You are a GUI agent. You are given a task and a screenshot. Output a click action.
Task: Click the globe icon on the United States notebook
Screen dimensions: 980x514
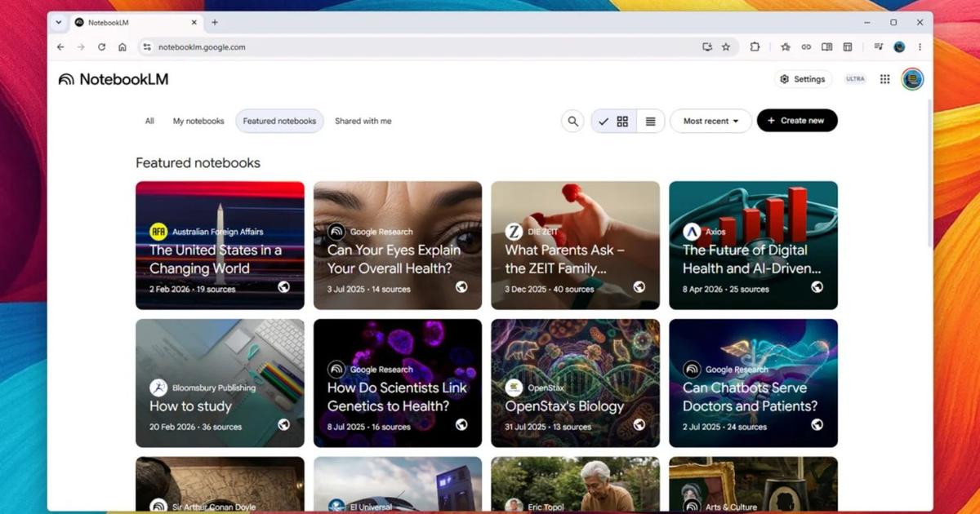[x=283, y=287]
